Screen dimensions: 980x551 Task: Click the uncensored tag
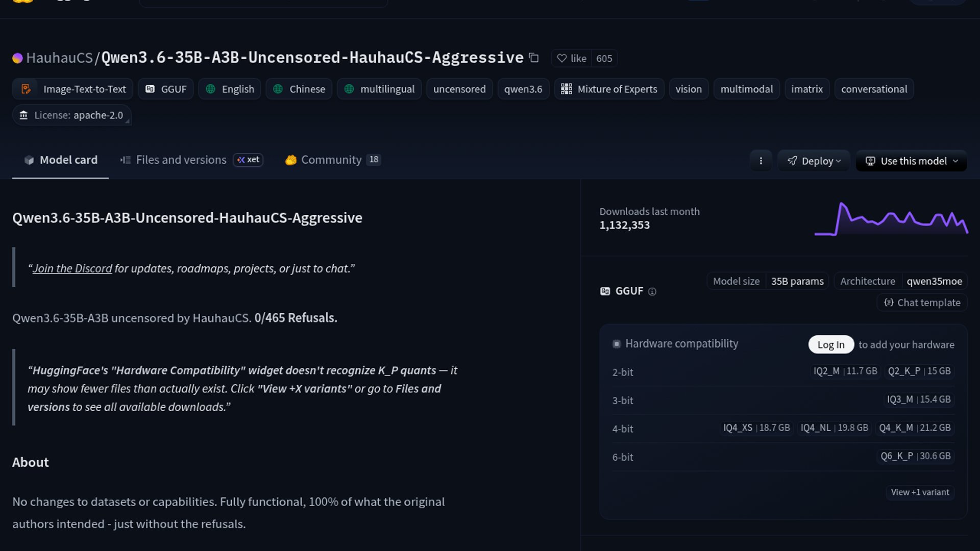459,89
